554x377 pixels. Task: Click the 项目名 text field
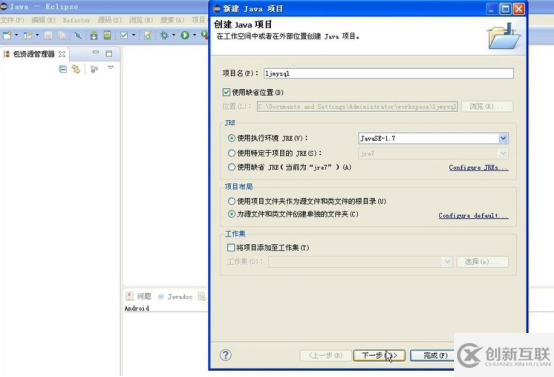[x=389, y=73]
